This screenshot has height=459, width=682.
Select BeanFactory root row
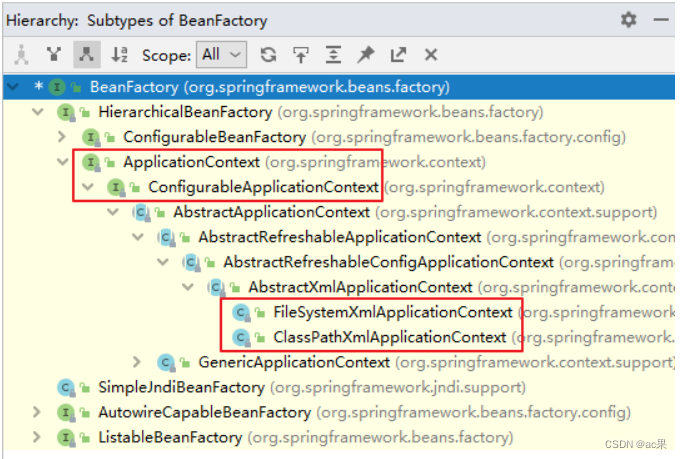[x=339, y=87]
